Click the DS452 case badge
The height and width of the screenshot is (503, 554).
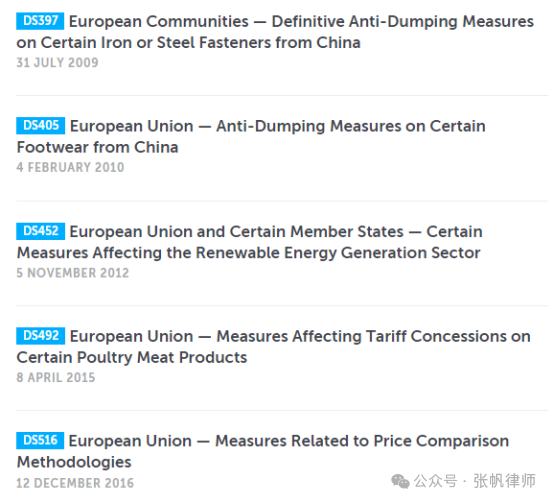(x=40, y=231)
